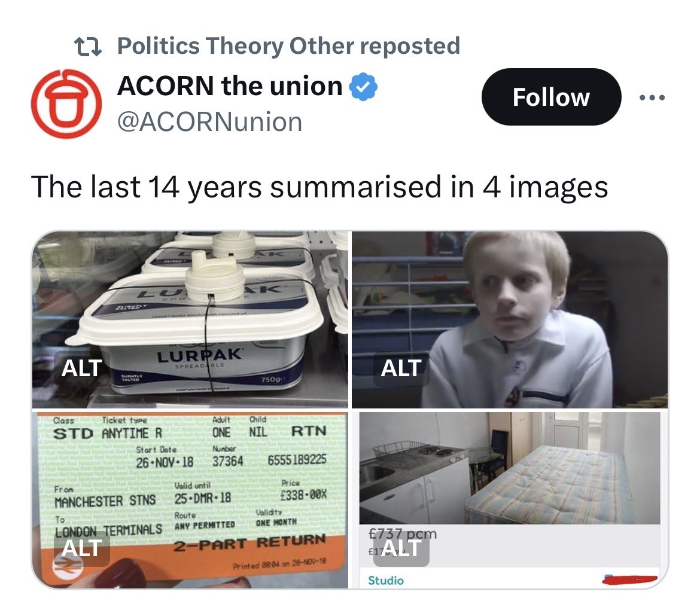Show ALT text on studio flat image
This screenshot has width=700, height=604.
[x=401, y=549]
